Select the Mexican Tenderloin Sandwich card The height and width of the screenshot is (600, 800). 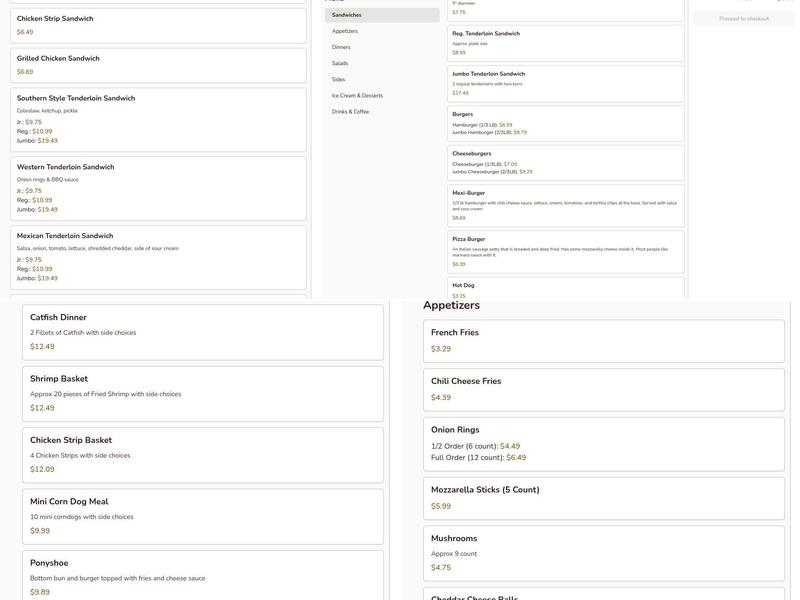pos(158,257)
